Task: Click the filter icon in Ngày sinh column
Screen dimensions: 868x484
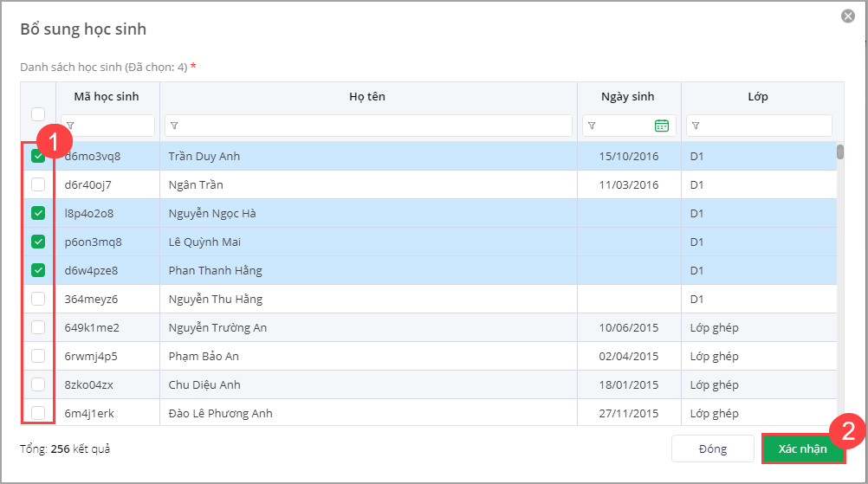Action: click(592, 126)
